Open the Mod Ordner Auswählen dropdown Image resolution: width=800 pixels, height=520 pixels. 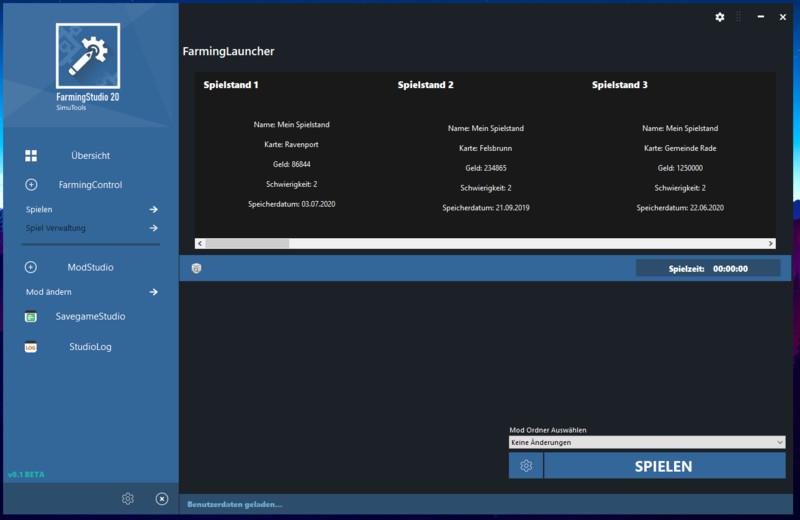[647, 442]
